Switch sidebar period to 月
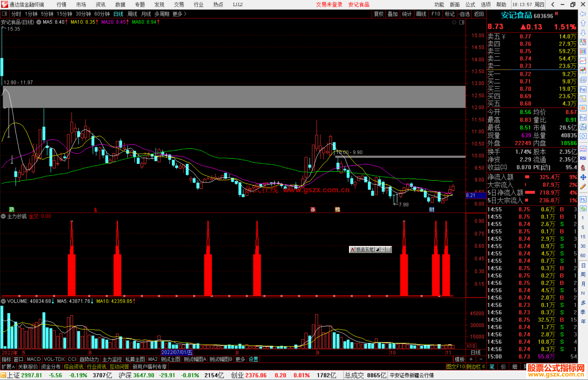Image resolution: width=588 pixels, height=380 pixels. click(x=583, y=284)
